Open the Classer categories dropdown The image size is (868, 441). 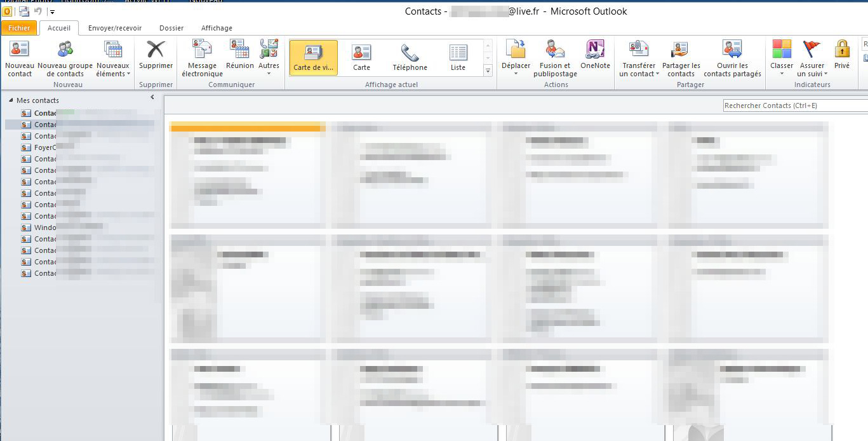782,58
